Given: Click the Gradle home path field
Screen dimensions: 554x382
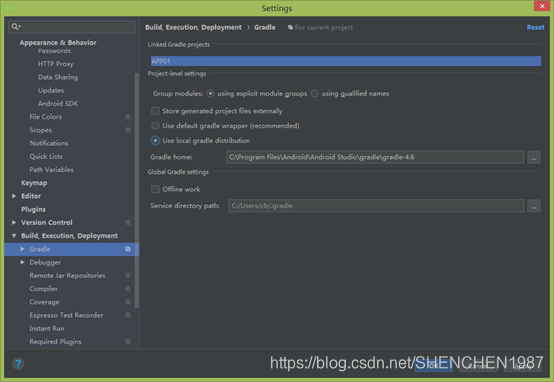Looking at the screenshot, I should point(375,157).
